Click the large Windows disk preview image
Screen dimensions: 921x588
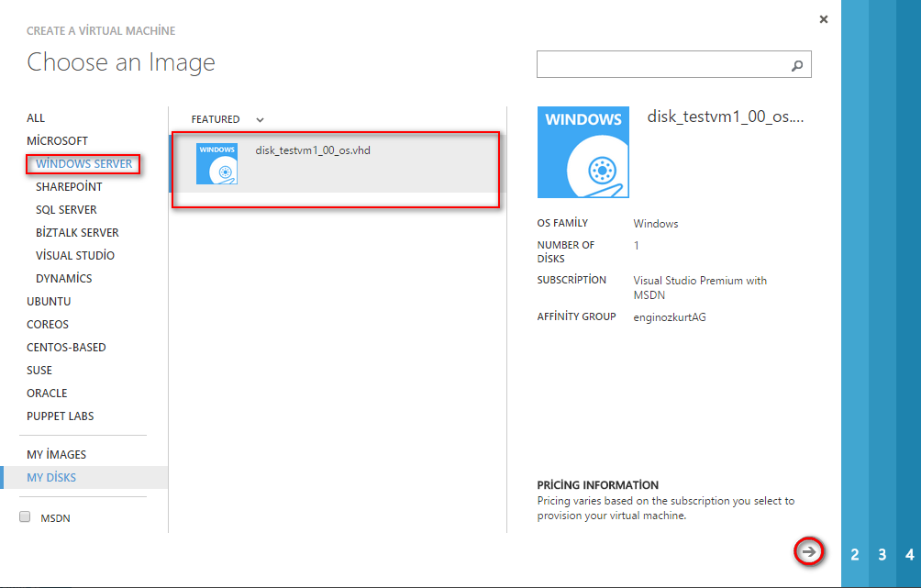pyautogui.click(x=583, y=152)
